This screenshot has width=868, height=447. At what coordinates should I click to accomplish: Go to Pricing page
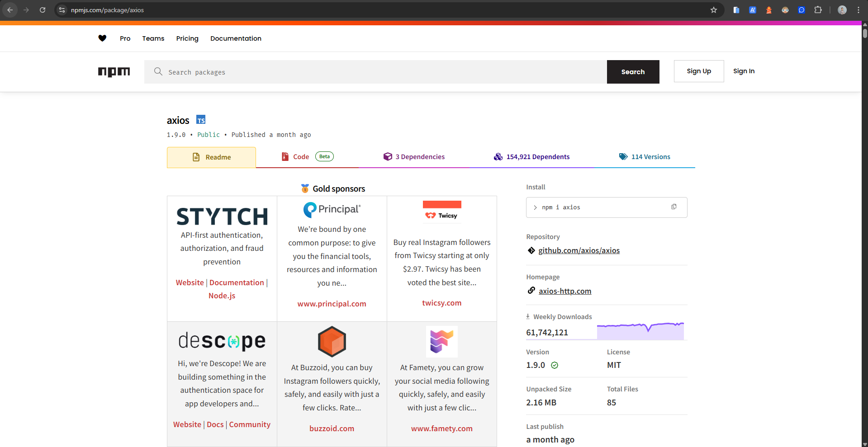(187, 38)
